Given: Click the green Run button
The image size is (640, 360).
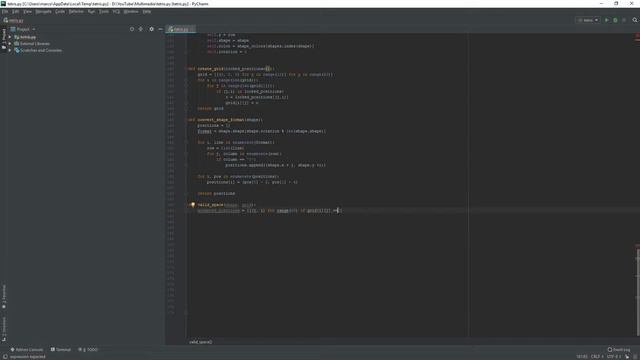Looking at the screenshot, I should pyautogui.click(x=607, y=20).
